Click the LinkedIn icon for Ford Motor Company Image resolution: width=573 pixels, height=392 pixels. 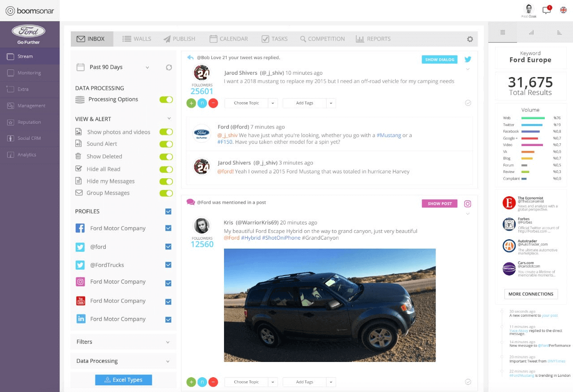81,319
